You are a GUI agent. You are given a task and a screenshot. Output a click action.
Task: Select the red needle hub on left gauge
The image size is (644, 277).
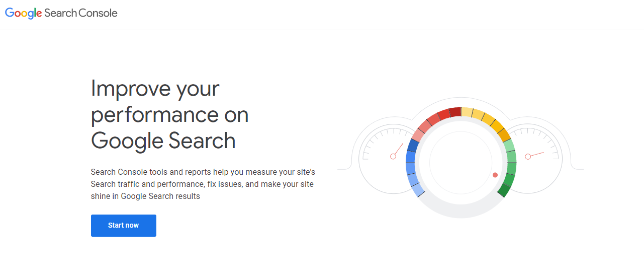coord(393,157)
